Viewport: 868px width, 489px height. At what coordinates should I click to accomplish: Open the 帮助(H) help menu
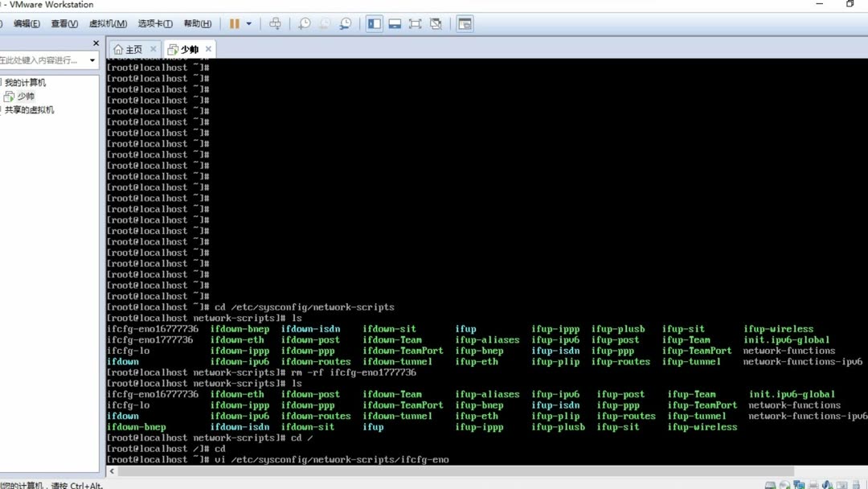point(198,23)
